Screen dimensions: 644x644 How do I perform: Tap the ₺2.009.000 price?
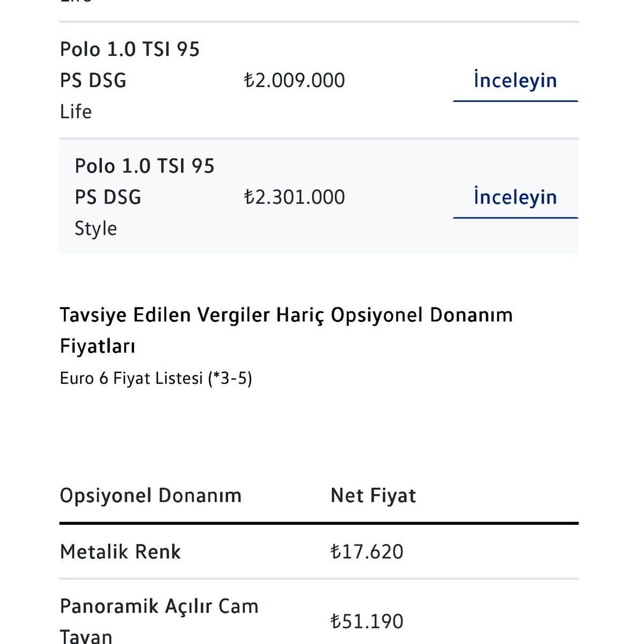[295, 80]
